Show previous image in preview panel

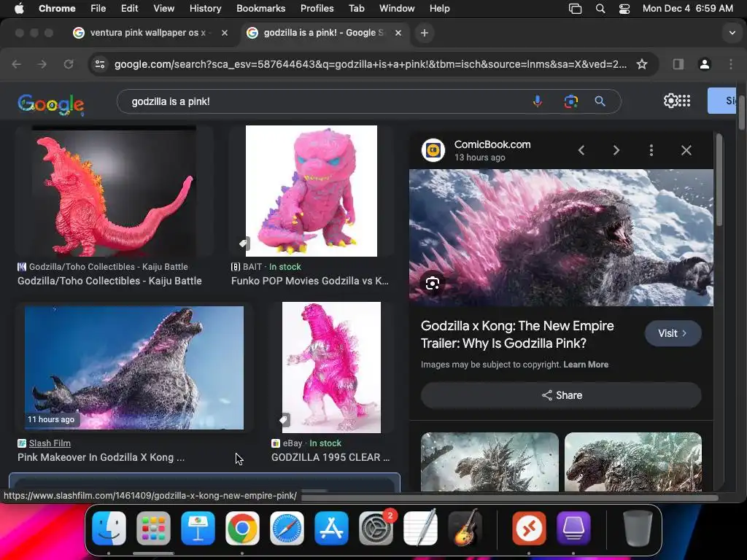pos(581,150)
